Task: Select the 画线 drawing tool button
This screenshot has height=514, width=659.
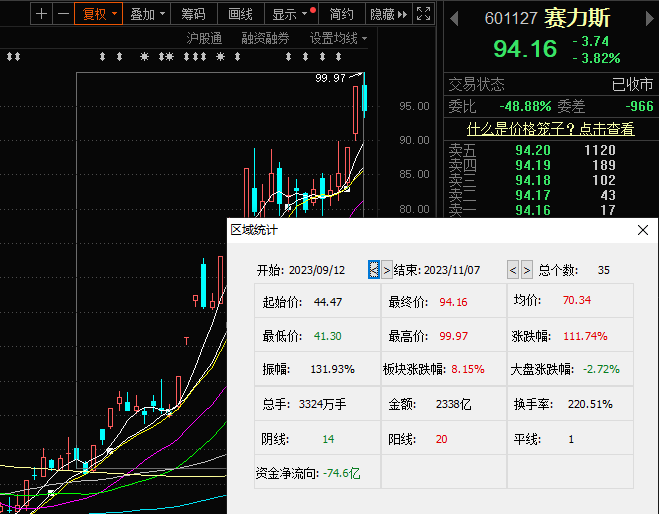Action: pos(240,14)
